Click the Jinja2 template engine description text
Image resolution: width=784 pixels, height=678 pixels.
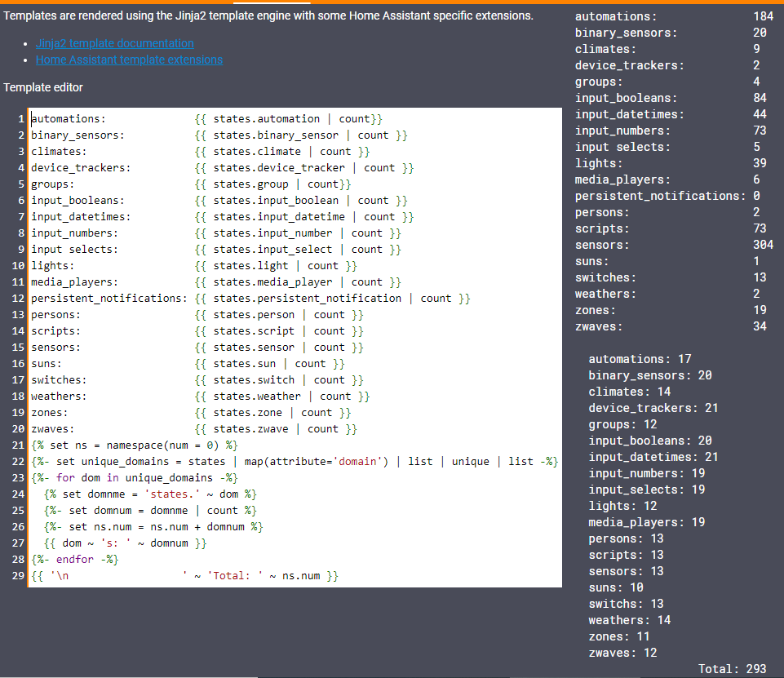pos(268,16)
